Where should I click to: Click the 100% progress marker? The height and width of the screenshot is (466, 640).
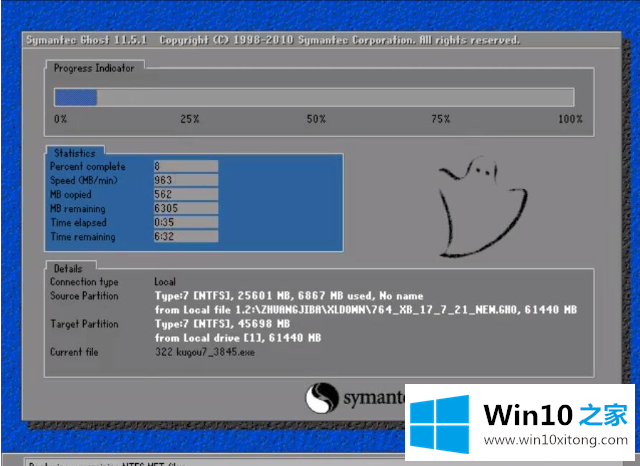click(570, 119)
